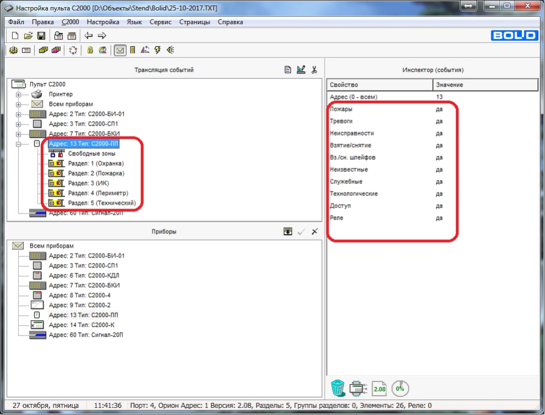Click the printer icon at bottom right

pyautogui.click(x=358, y=388)
